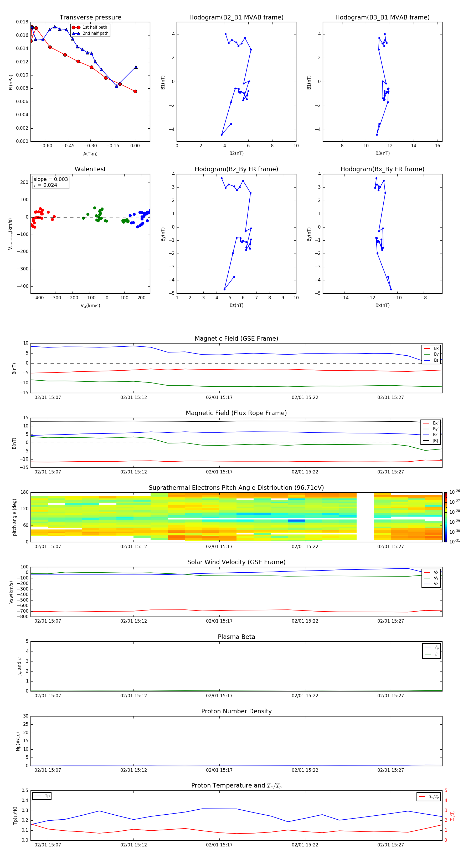Click the pitch angle distribution colorbar
Viewport: 473px width, 868px height.
point(446,518)
